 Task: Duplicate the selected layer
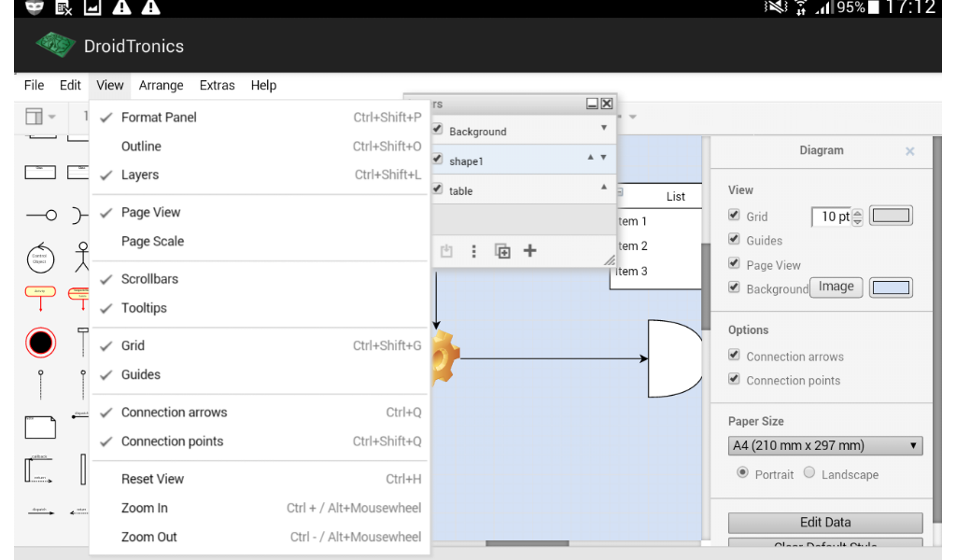[x=501, y=251]
